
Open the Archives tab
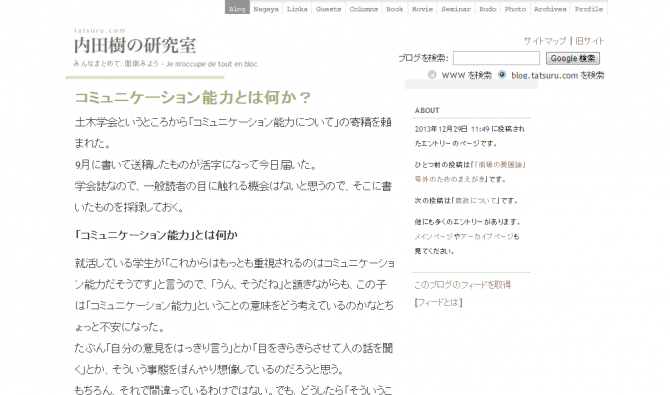550,8
